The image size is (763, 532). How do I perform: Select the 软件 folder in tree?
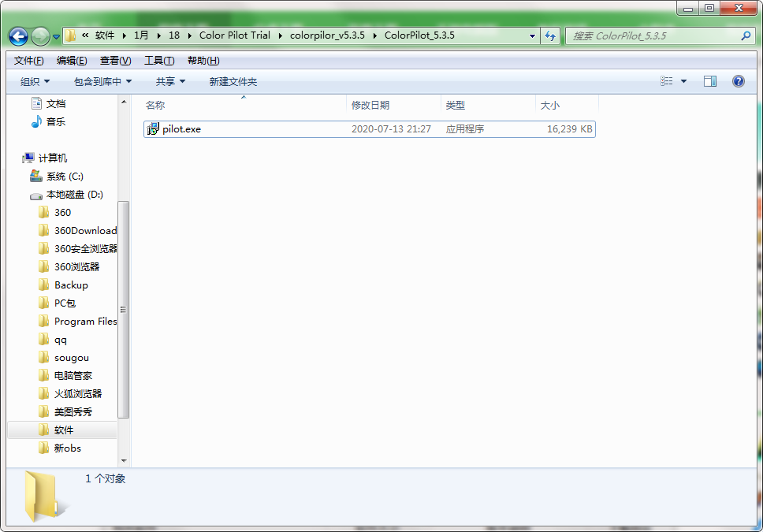click(x=63, y=430)
